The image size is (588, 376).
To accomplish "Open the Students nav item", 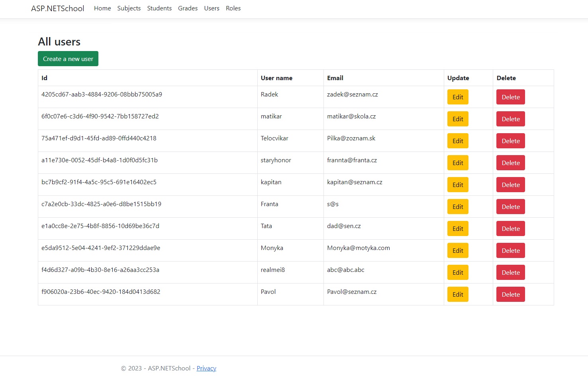I will click(x=159, y=8).
